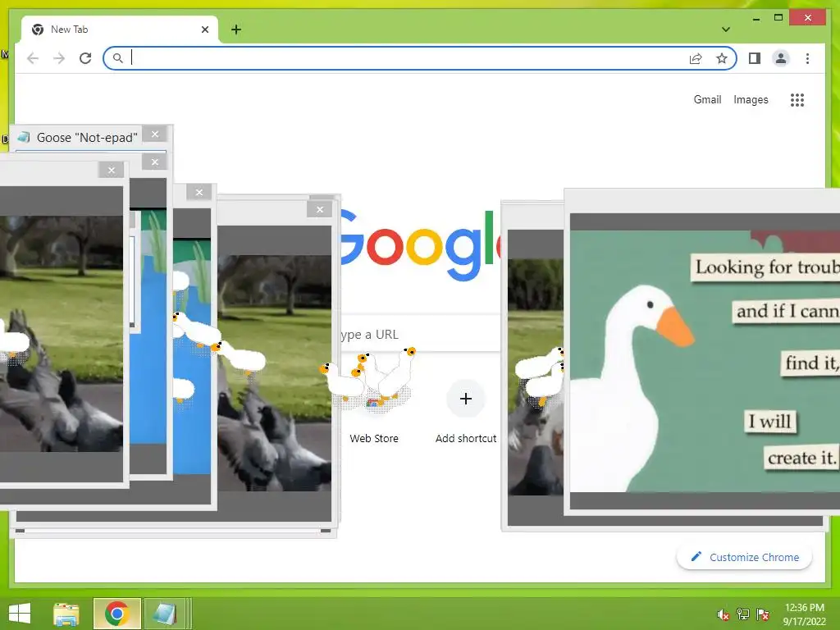Bookmark this tab with the star icon
The image size is (840, 630).
tap(722, 58)
